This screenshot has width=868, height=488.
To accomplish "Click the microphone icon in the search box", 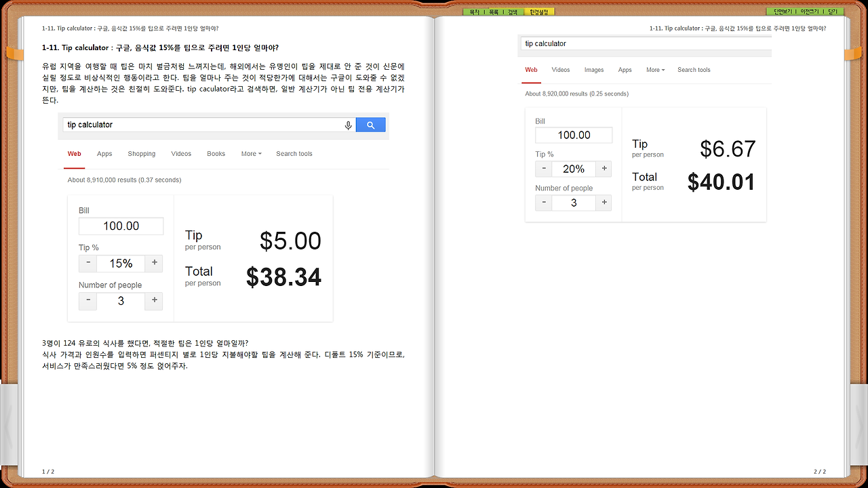I will [349, 125].
